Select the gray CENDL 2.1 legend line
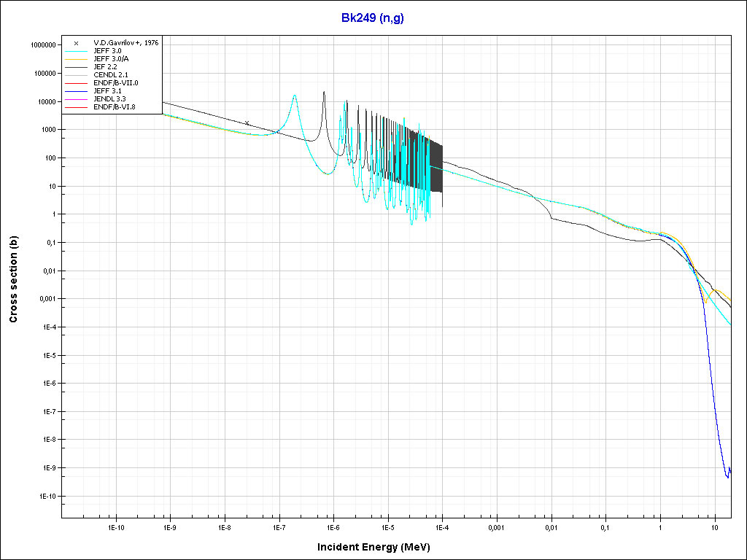 tap(76, 75)
